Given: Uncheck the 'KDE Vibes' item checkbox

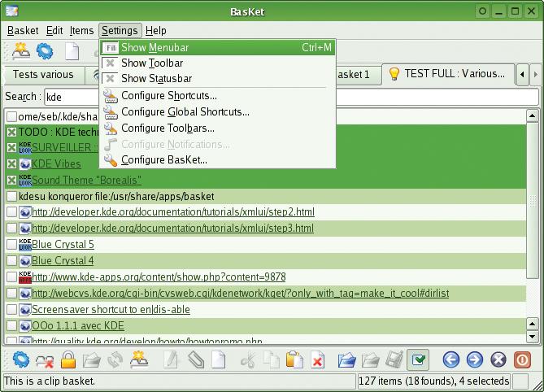Looking at the screenshot, I should click(12, 163).
